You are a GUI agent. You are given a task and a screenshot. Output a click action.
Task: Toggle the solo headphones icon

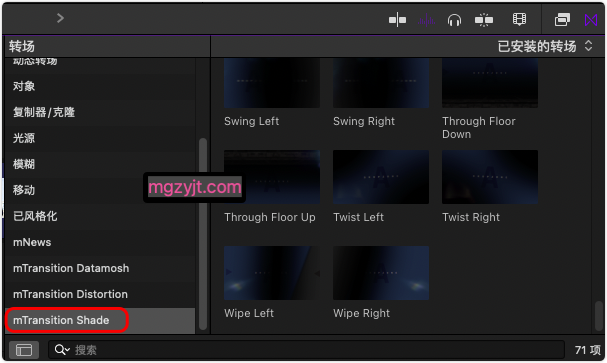[454, 20]
